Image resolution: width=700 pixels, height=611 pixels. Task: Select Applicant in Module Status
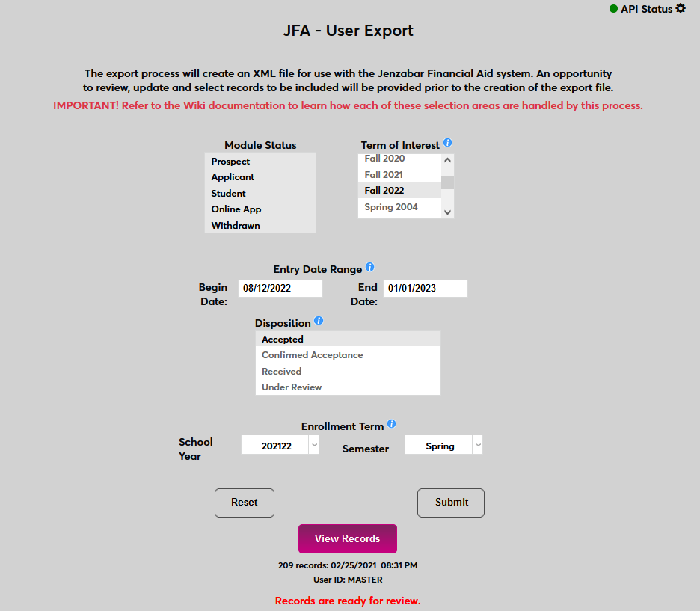click(260, 177)
